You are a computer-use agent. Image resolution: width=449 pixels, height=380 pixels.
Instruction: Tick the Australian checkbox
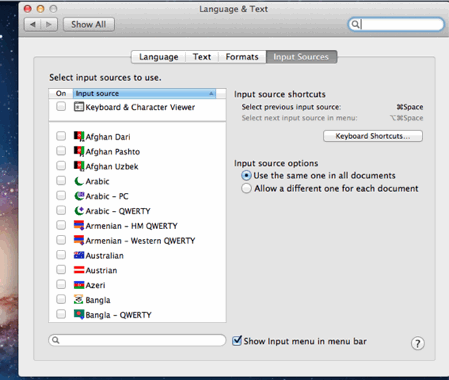[61, 255]
